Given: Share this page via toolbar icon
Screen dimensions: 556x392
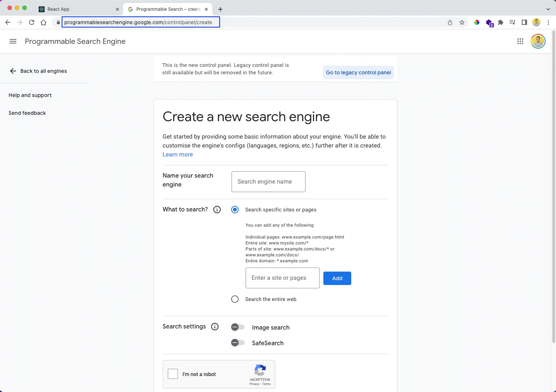Looking at the screenshot, I should tap(450, 22).
